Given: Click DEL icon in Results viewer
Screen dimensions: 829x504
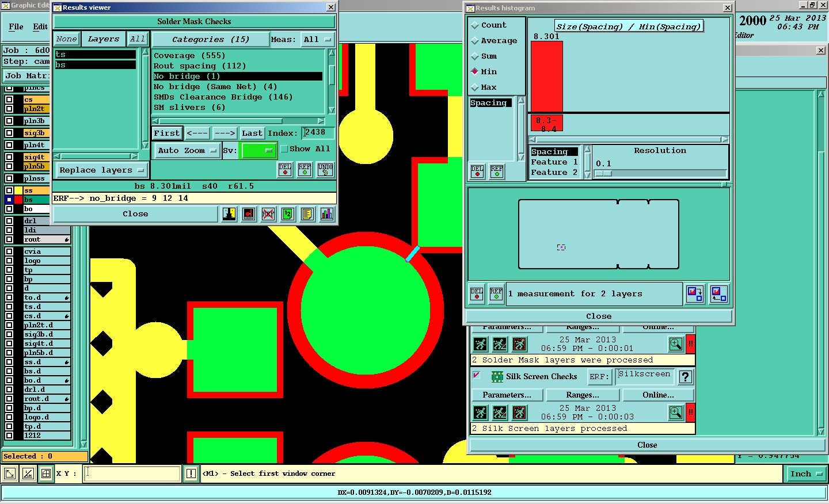Looking at the screenshot, I should pyautogui.click(x=285, y=170).
